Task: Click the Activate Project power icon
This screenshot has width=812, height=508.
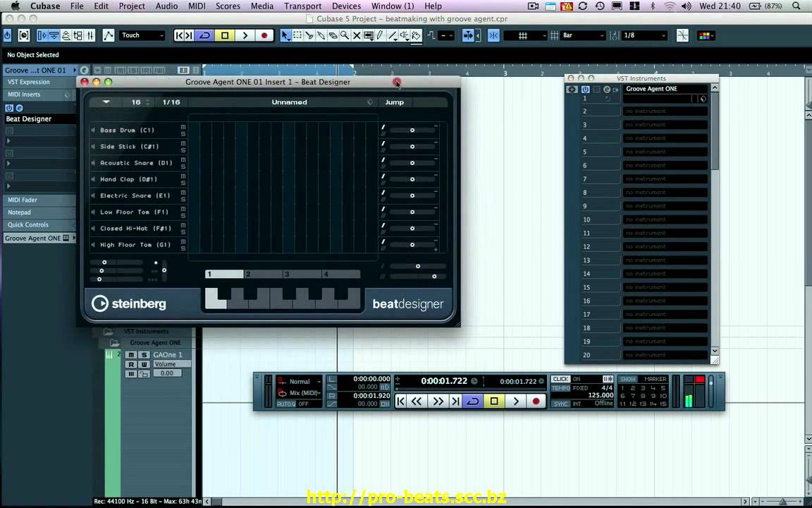Action: point(7,35)
